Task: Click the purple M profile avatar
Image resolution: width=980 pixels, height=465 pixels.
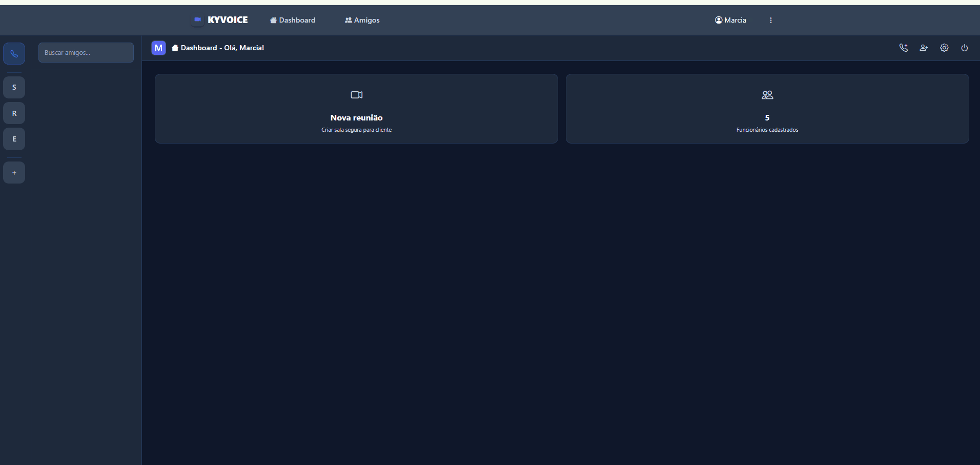Action: pos(158,48)
